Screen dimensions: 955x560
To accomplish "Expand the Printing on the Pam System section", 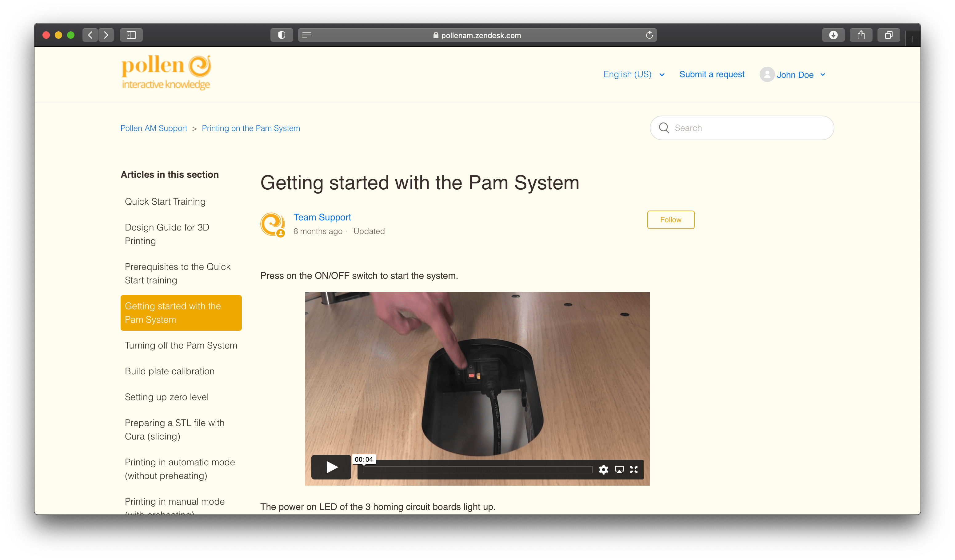I will click(x=252, y=127).
